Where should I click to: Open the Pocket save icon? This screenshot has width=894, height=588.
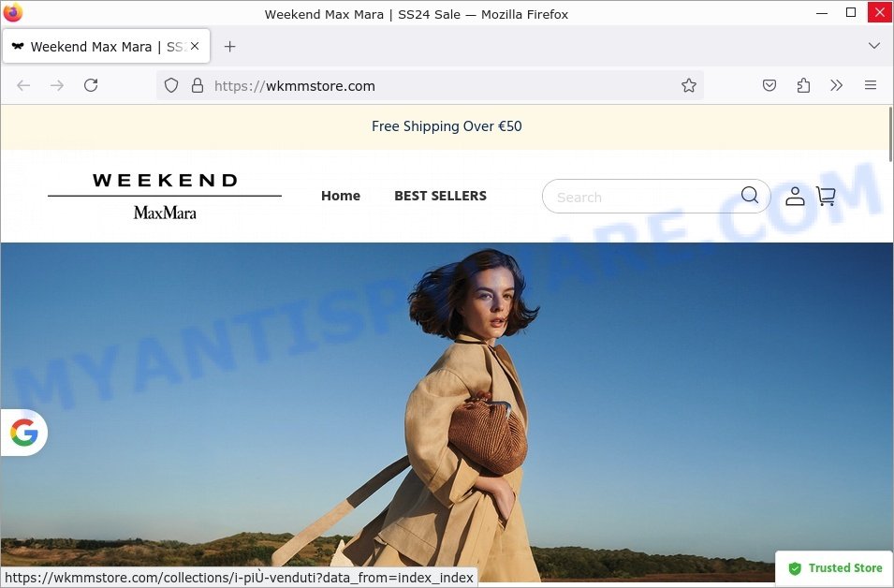click(x=769, y=85)
